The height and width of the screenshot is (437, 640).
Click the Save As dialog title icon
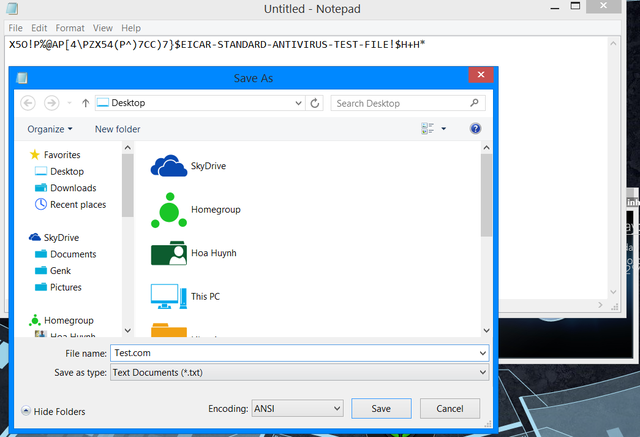(x=22, y=78)
